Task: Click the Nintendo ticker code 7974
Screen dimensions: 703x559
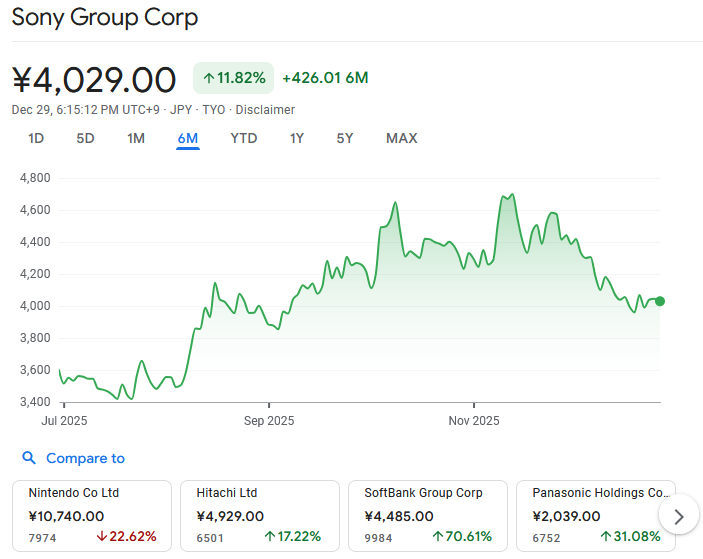Action: pos(43,538)
